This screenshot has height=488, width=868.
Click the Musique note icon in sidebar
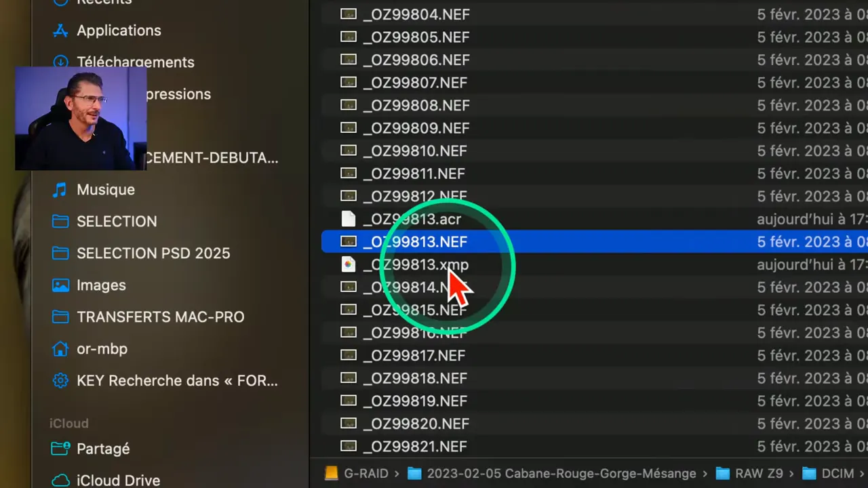coord(60,190)
